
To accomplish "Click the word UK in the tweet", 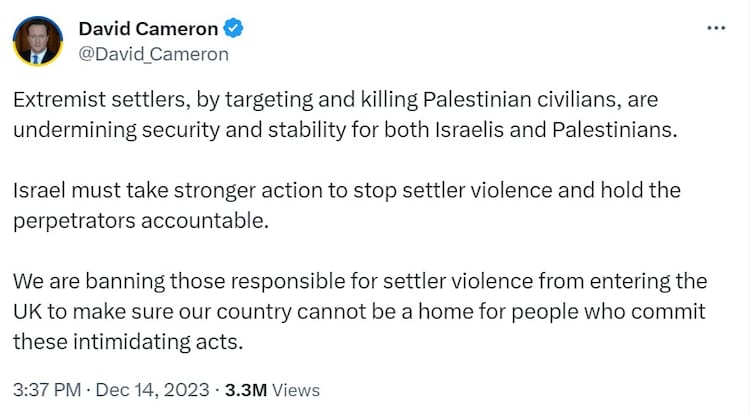I will 28,311.
